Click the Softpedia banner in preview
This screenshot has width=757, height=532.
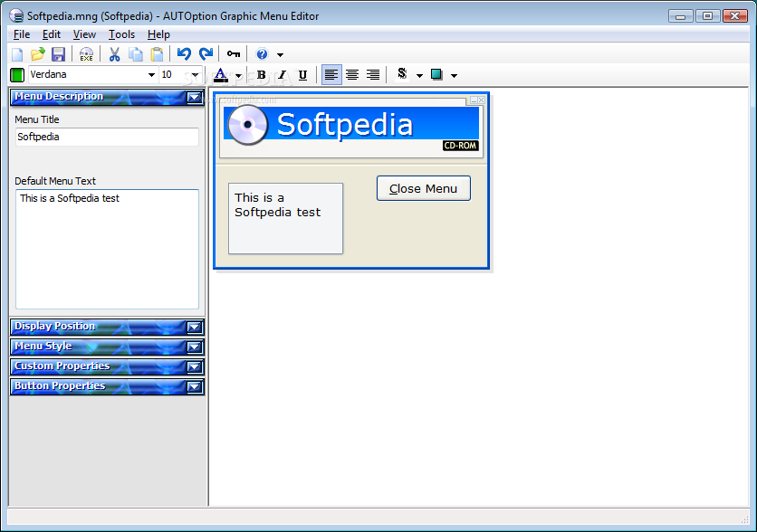[x=351, y=123]
